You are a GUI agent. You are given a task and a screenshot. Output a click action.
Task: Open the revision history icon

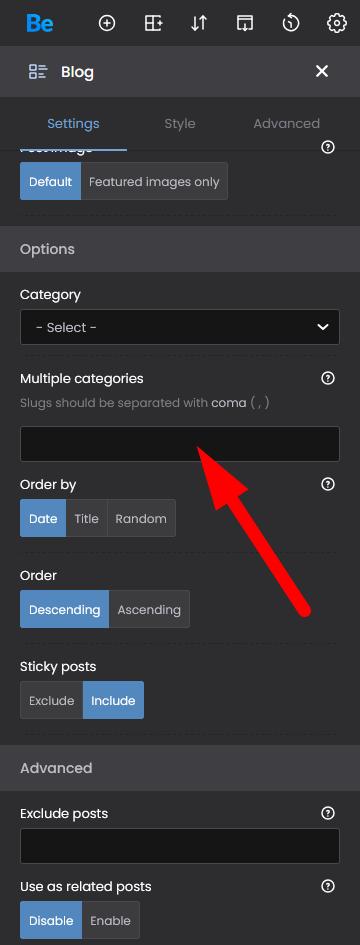pos(291,24)
